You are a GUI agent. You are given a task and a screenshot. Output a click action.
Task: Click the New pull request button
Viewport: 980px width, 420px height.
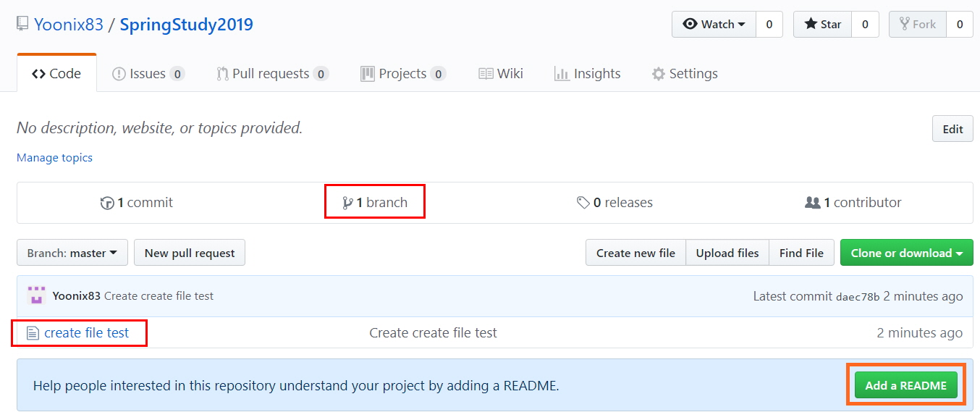click(190, 253)
